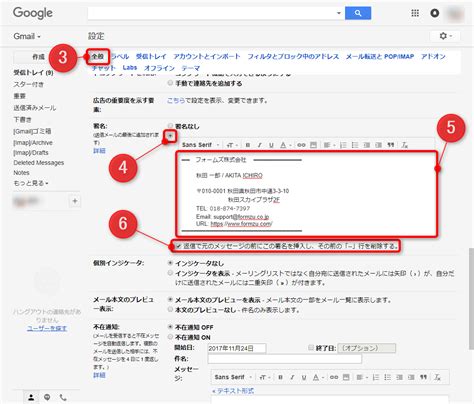Viewport: 474px width, 404px height.
Task: Toggle bold in signature toolbar
Action: pos(248,145)
